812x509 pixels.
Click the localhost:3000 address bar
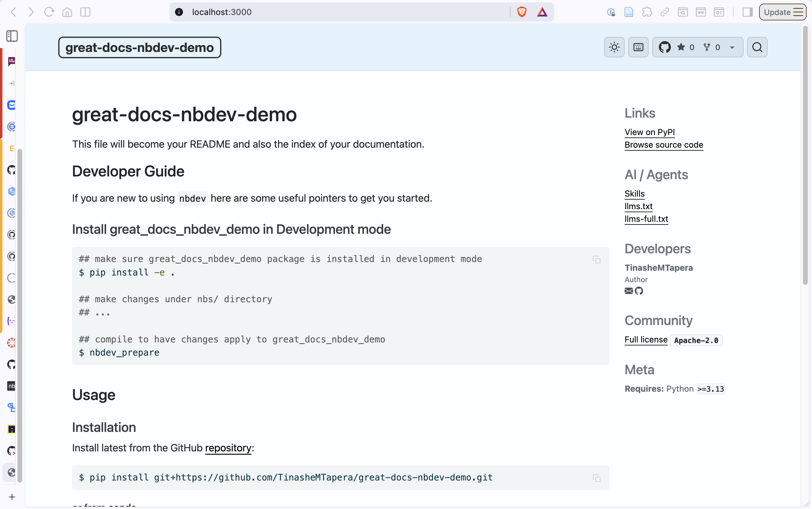click(337, 12)
